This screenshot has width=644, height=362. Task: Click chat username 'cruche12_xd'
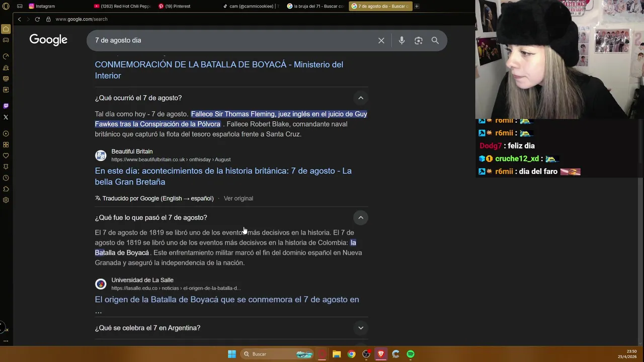517,159
